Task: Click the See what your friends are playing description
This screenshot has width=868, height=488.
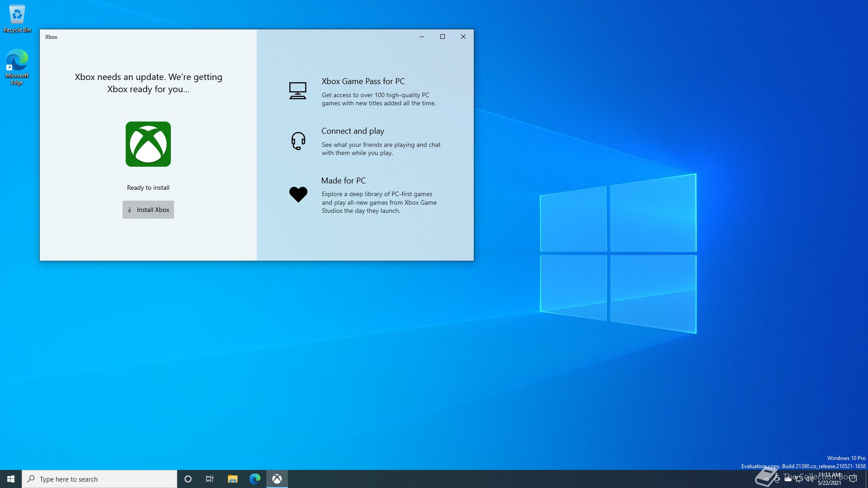Action: pos(381,149)
